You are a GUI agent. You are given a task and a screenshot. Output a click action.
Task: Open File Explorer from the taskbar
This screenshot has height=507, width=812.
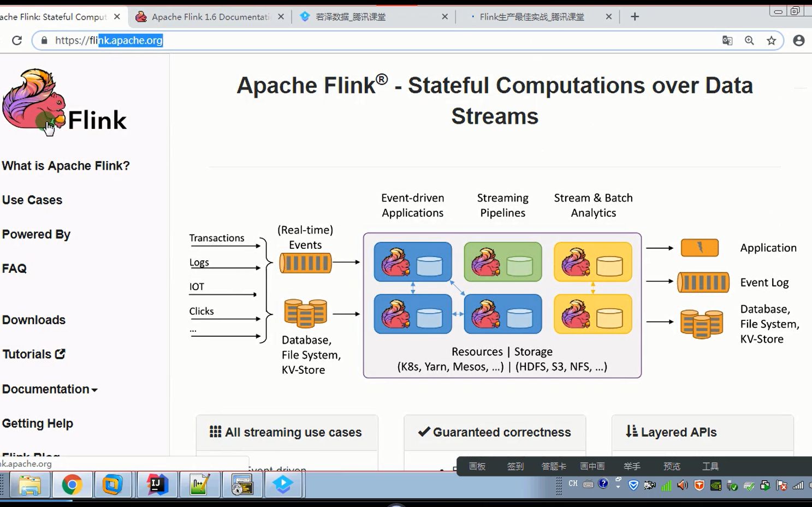(x=30, y=485)
